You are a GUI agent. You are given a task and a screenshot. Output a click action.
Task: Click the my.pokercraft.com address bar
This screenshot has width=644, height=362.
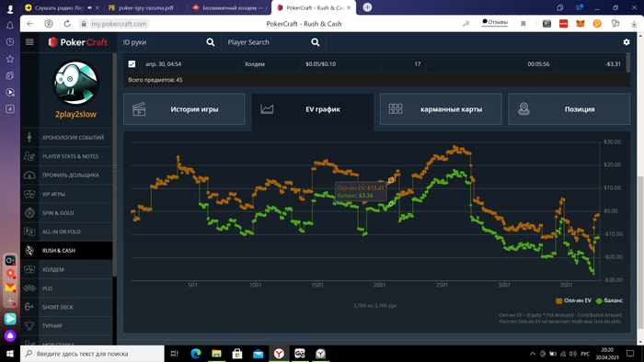119,24
